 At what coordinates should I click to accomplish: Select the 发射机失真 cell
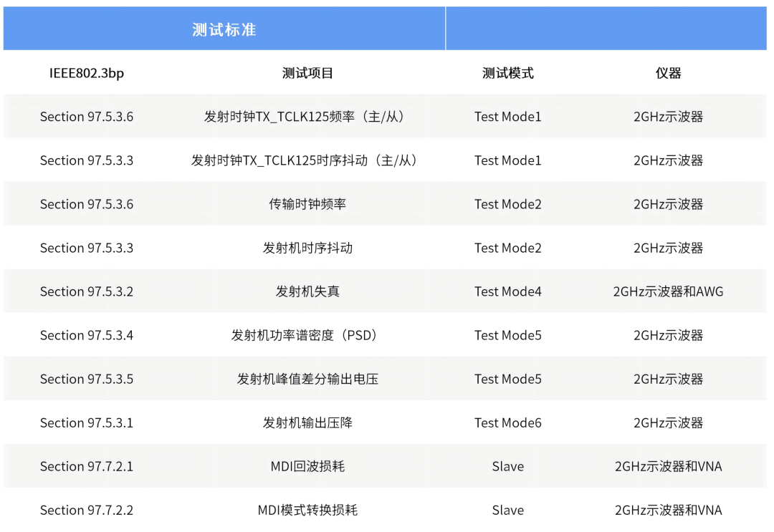307,291
